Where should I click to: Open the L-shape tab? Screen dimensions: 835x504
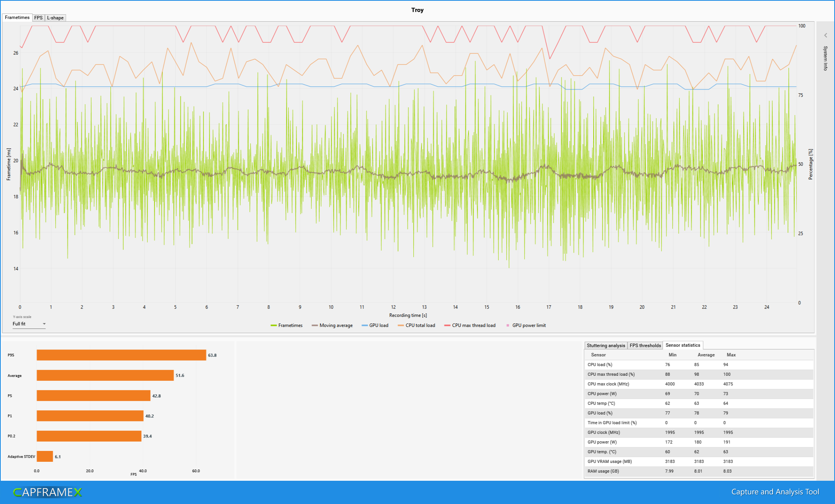55,17
